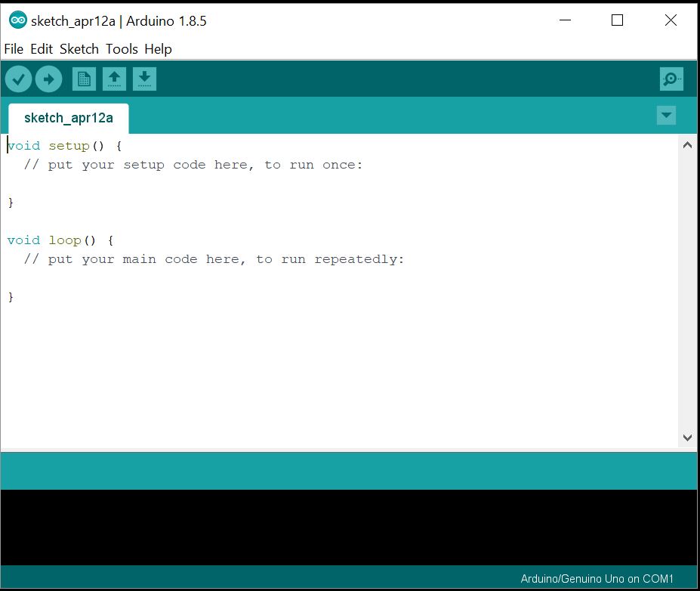
Task: Select the sketch_apr12a tab
Action: (x=68, y=119)
